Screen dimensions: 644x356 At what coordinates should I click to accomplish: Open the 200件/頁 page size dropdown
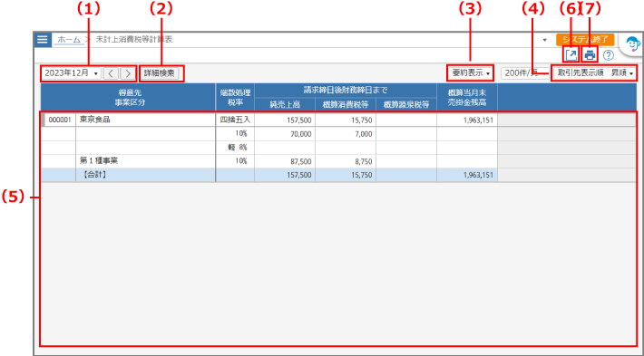click(525, 73)
